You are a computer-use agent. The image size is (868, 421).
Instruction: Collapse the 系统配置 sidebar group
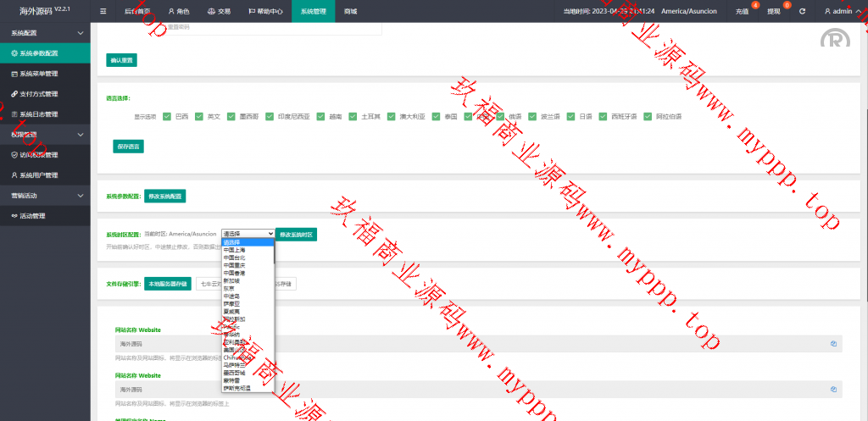coord(81,33)
